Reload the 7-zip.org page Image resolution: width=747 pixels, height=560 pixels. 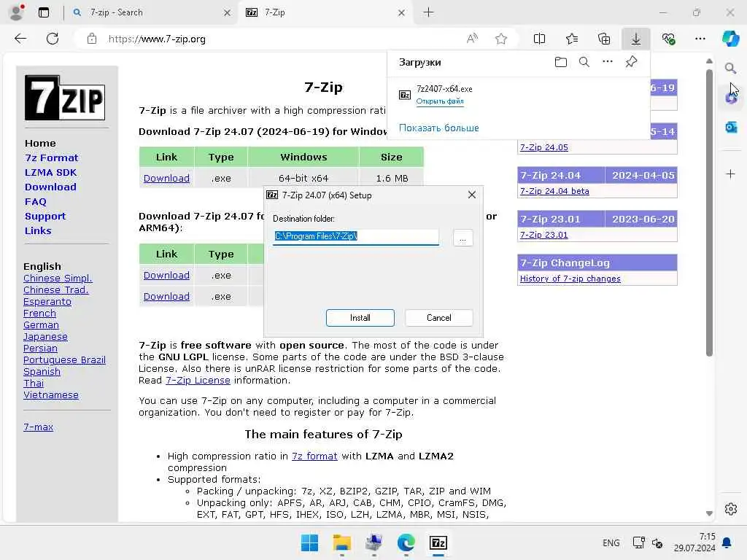[x=53, y=39]
